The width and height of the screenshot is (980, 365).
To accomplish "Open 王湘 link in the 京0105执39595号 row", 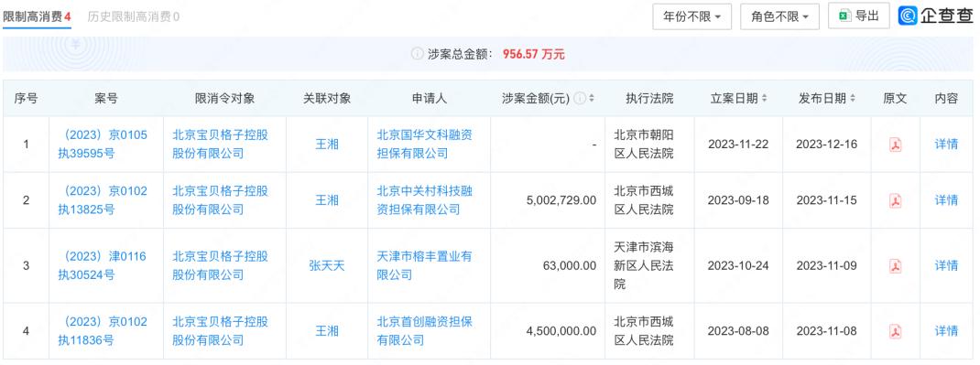I will pos(327,145).
